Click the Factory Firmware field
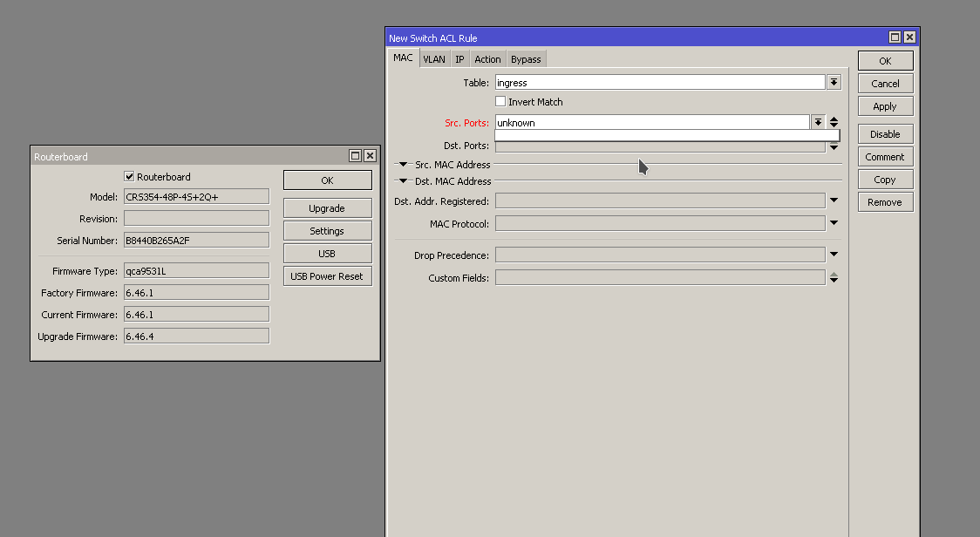This screenshot has height=537, width=980. 196,293
